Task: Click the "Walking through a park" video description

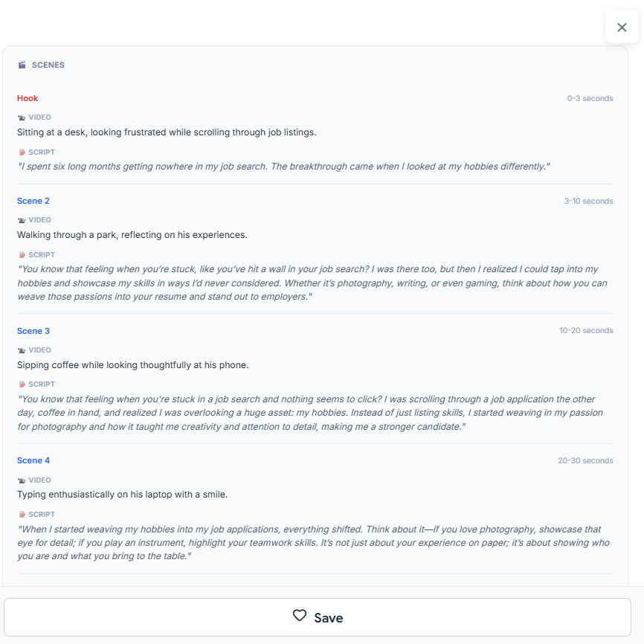Action: click(132, 235)
